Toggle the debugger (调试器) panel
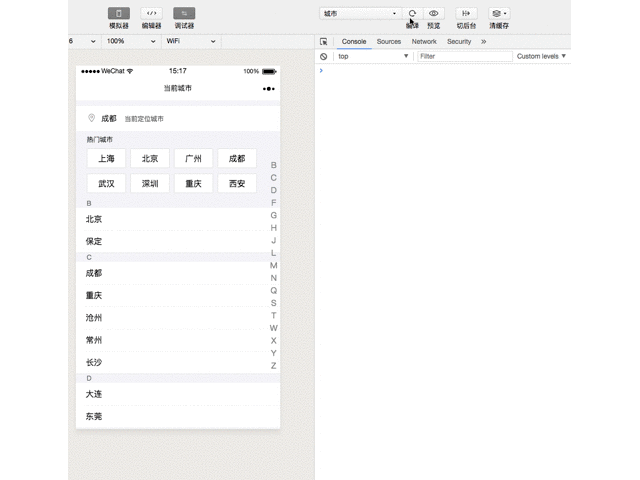Screen dimensions: 640x480 click(x=184, y=14)
